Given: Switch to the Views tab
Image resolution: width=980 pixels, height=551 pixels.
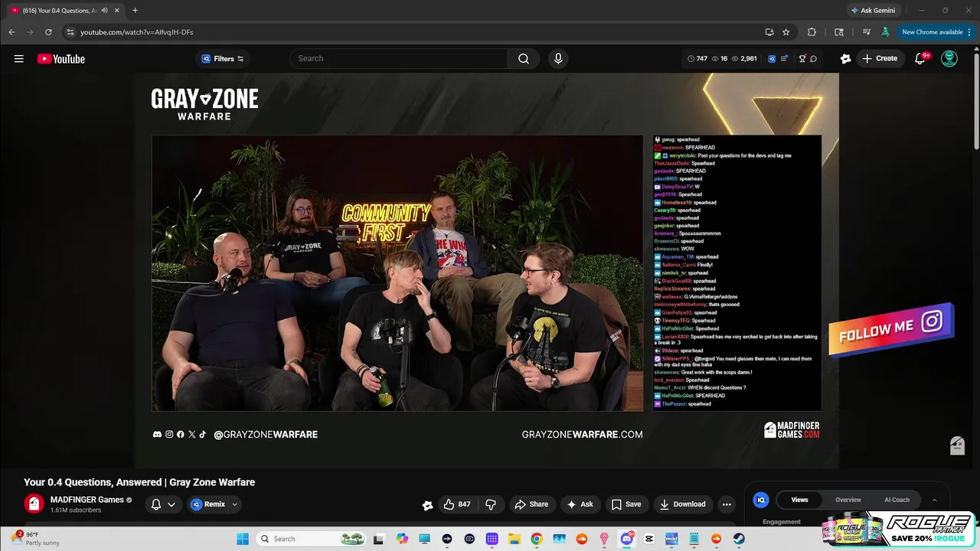Looking at the screenshot, I should [x=799, y=500].
